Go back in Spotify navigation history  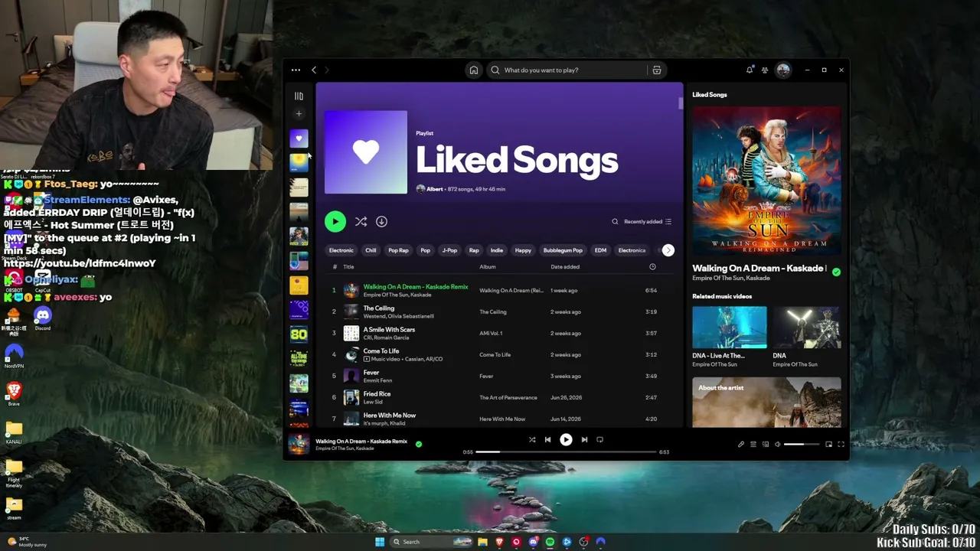[314, 70]
